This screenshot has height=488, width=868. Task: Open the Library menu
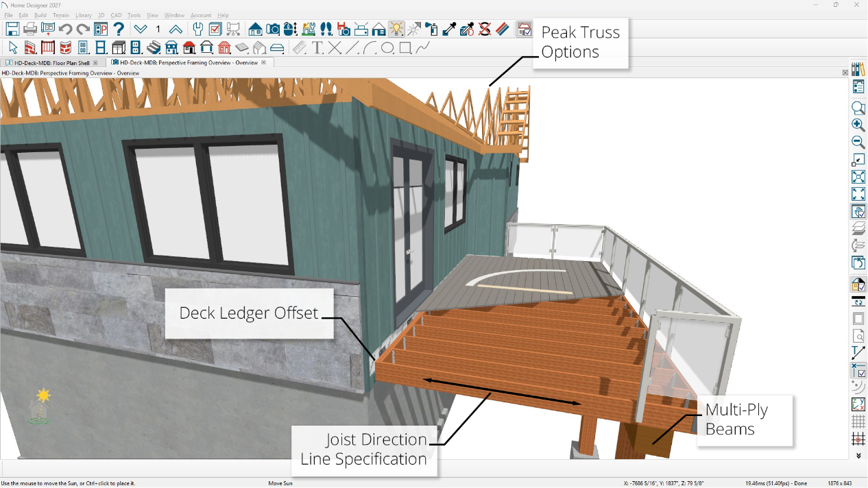pos(84,15)
